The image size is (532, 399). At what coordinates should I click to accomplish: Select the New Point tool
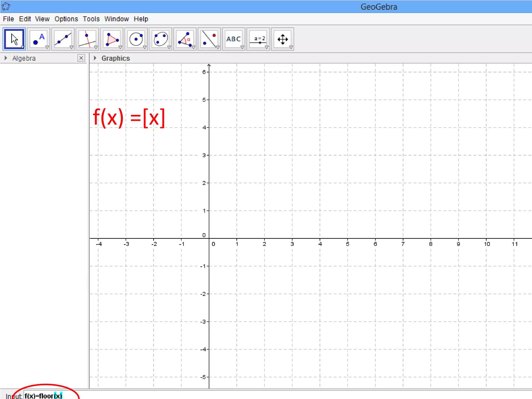tap(38, 39)
